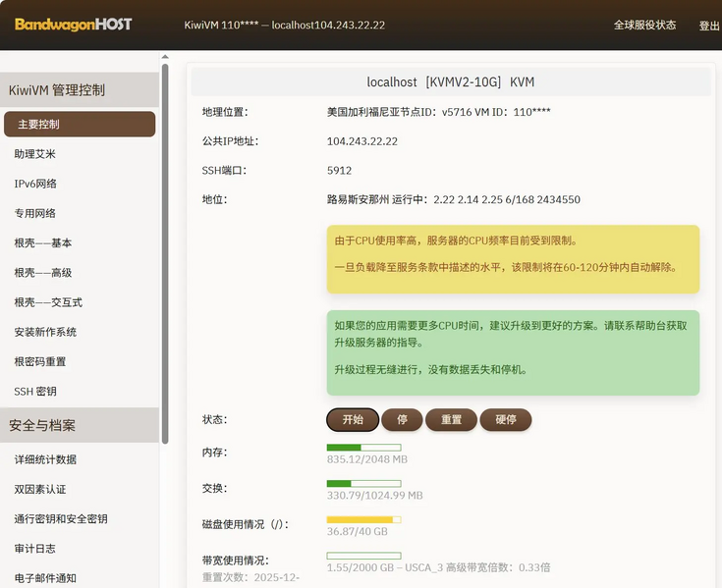Open 安装新作系统 page
Viewport: 722px width, 588px height.
coord(45,332)
